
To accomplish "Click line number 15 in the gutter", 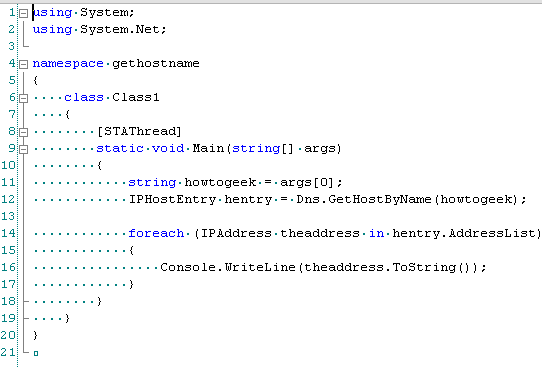I will tap(8, 250).
